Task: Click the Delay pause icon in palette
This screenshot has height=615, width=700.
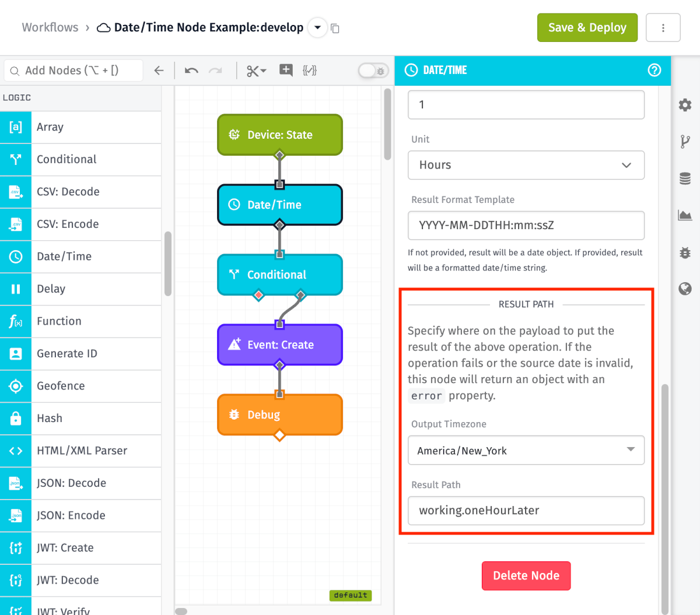Action: pos(16,289)
